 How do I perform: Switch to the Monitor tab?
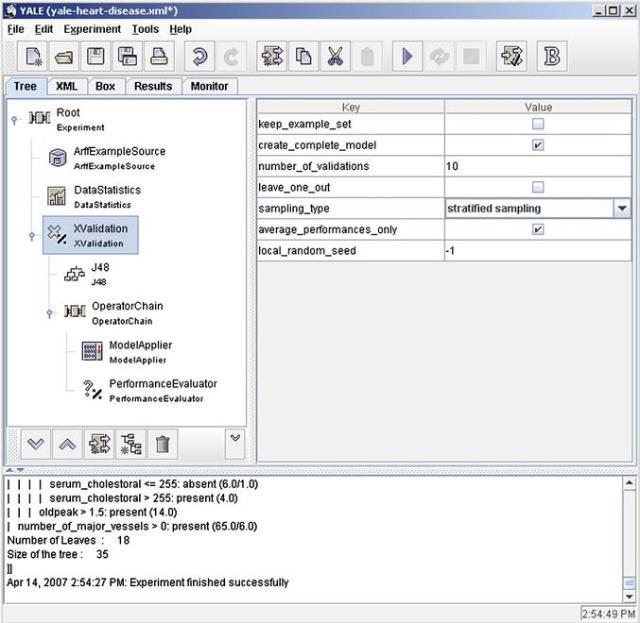209,86
